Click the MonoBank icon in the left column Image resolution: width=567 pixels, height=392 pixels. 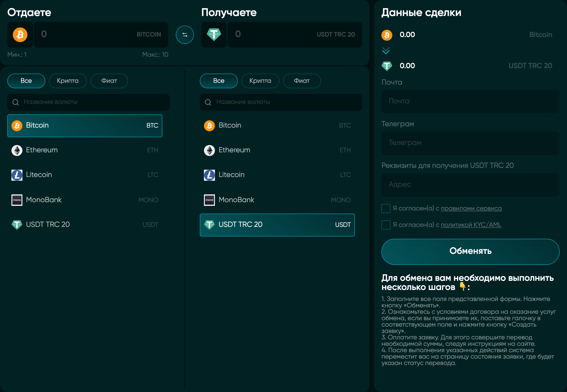[x=16, y=200]
